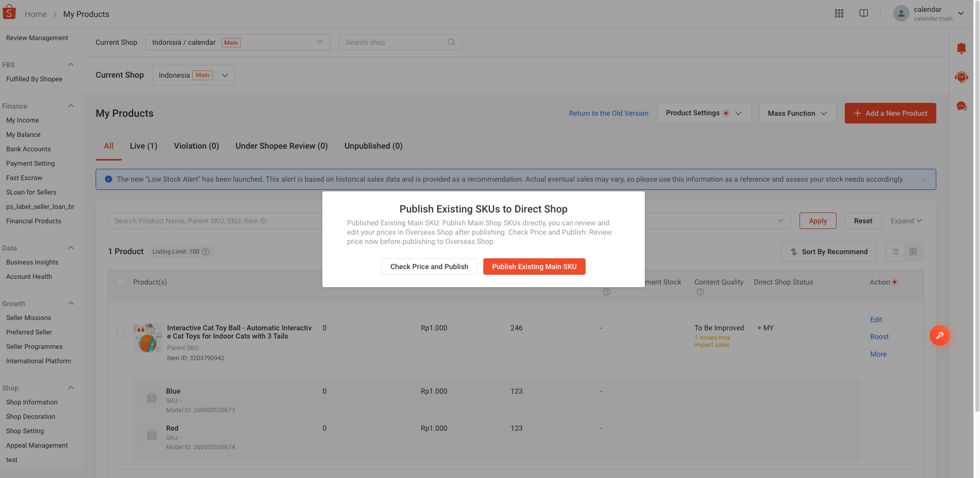Screen dimensions: 980x478
Task: Open the Mass Function dropdown
Action: coord(797,113)
